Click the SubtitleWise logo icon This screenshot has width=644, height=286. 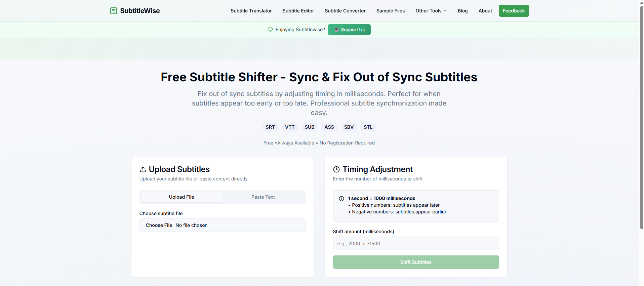tap(114, 11)
